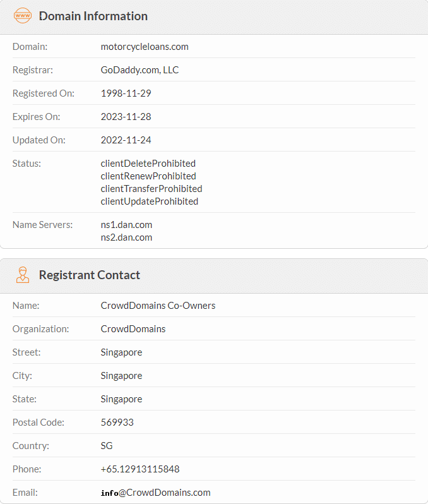Click the State: label
The height and width of the screenshot is (504, 428).
point(25,399)
